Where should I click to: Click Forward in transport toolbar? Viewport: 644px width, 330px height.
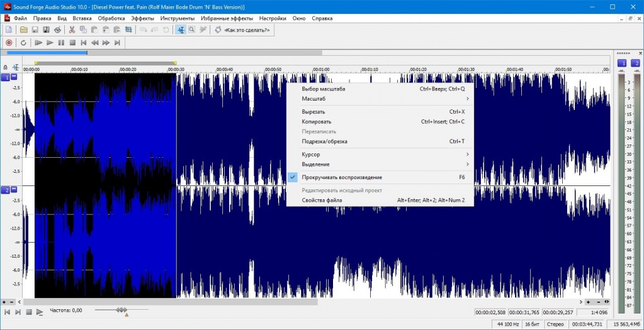(106, 43)
